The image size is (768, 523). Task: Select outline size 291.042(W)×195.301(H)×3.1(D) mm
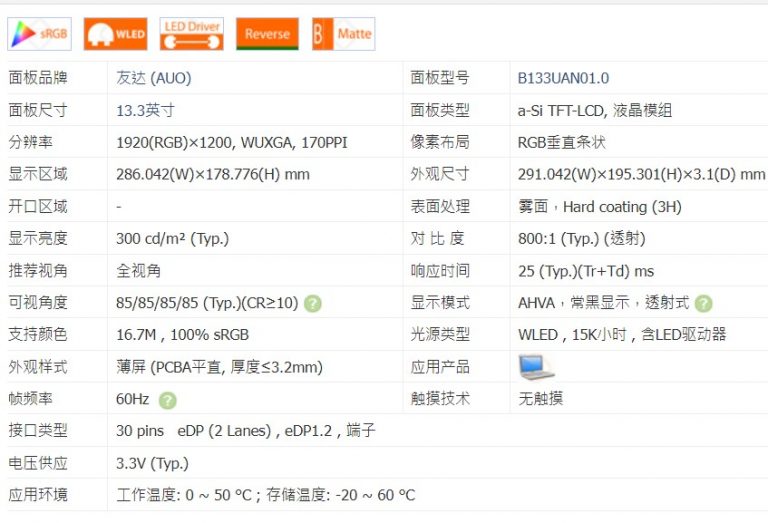pyautogui.click(x=642, y=174)
